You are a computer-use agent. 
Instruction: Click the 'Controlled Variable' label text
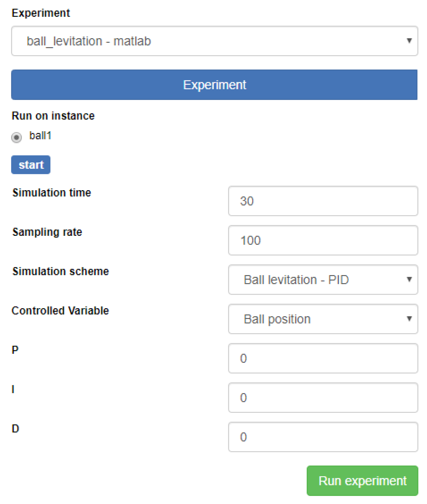tap(60, 311)
